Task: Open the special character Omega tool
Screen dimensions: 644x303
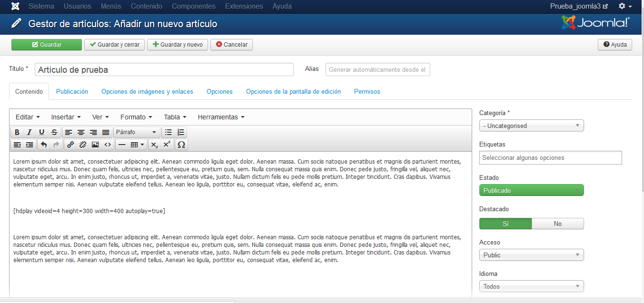Action: [181, 145]
